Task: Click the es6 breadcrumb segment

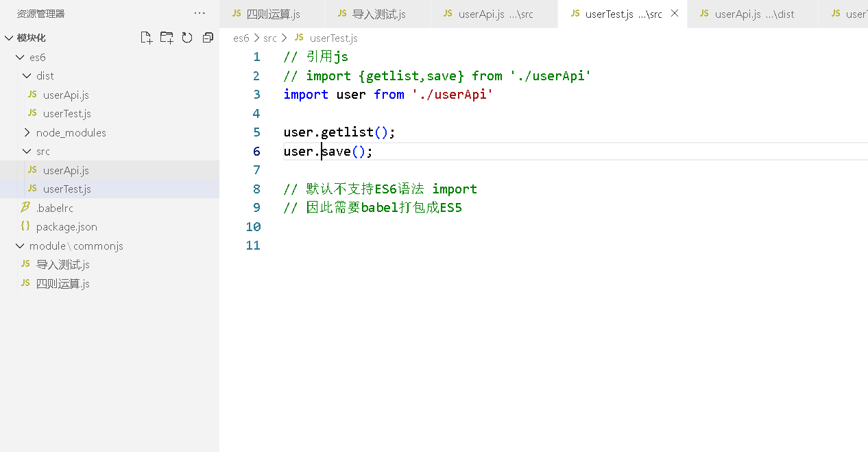Action: click(241, 38)
